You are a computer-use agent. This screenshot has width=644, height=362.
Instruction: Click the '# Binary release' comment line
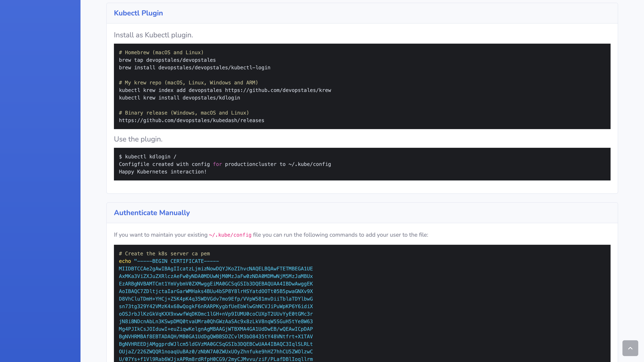[184, 113]
